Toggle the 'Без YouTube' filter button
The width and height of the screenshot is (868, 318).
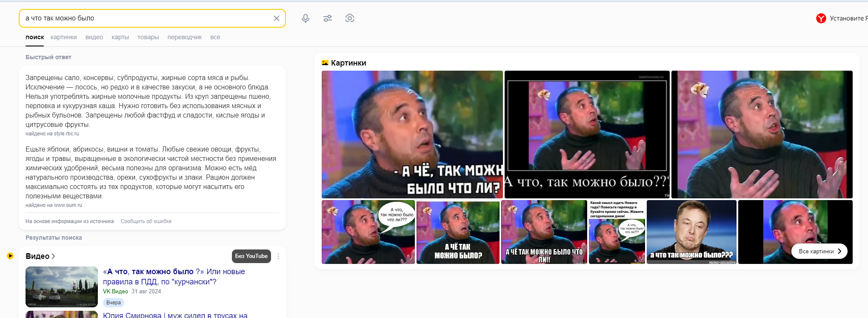(x=251, y=256)
